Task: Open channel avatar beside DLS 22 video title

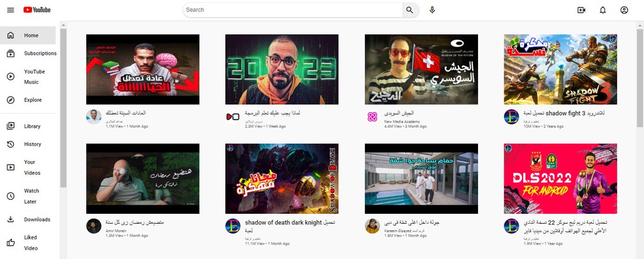Action: pos(511,226)
